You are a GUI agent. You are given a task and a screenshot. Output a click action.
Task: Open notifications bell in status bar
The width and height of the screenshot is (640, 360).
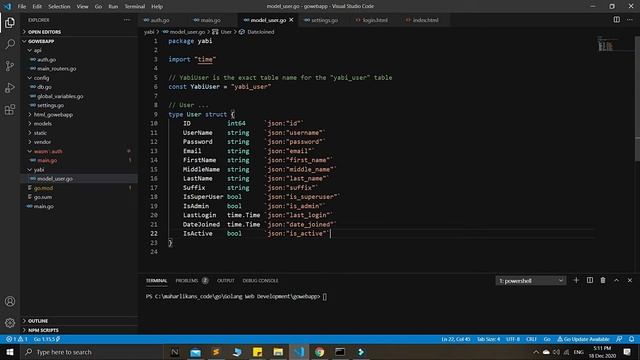(631, 339)
